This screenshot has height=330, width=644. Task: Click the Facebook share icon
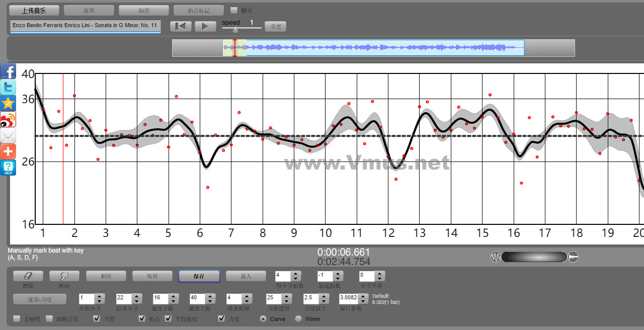click(x=8, y=71)
